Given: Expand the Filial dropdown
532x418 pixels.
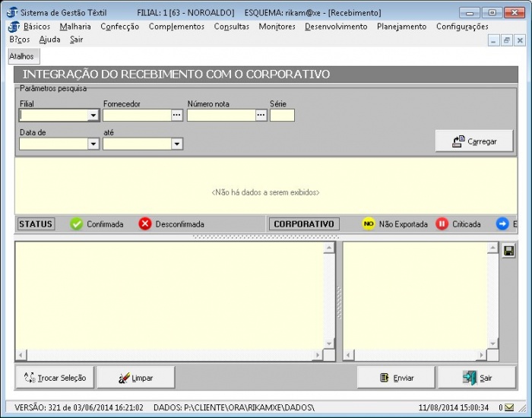Looking at the screenshot, I should pos(93,116).
